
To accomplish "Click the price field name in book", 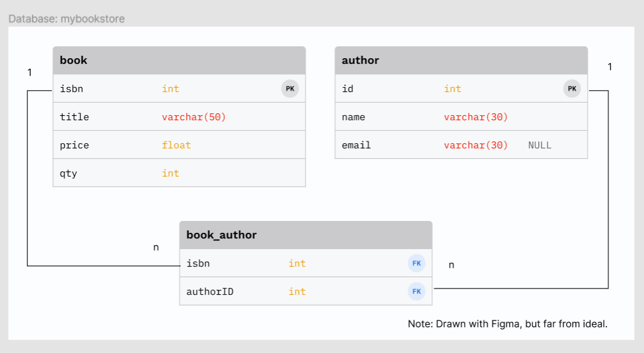I will (74, 145).
